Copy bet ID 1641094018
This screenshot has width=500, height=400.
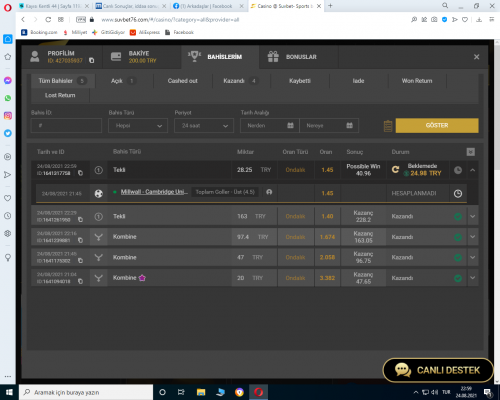coord(80,281)
